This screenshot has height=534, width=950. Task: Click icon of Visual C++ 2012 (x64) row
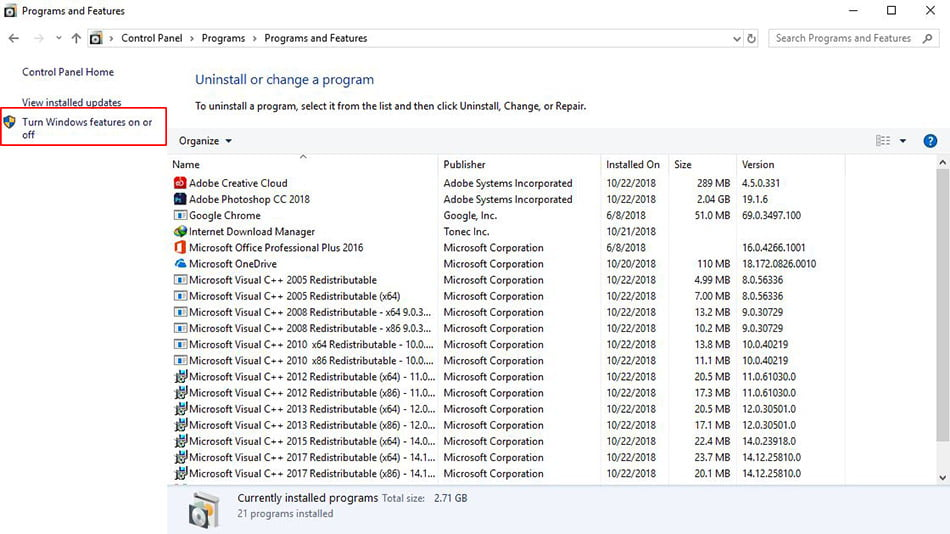(180, 376)
